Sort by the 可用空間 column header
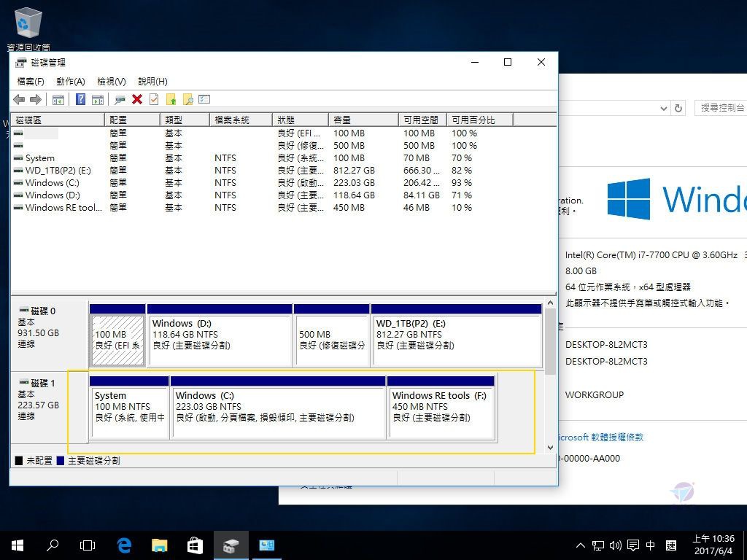The width and height of the screenshot is (747, 560). pyautogui.click(x=422, y=120)
